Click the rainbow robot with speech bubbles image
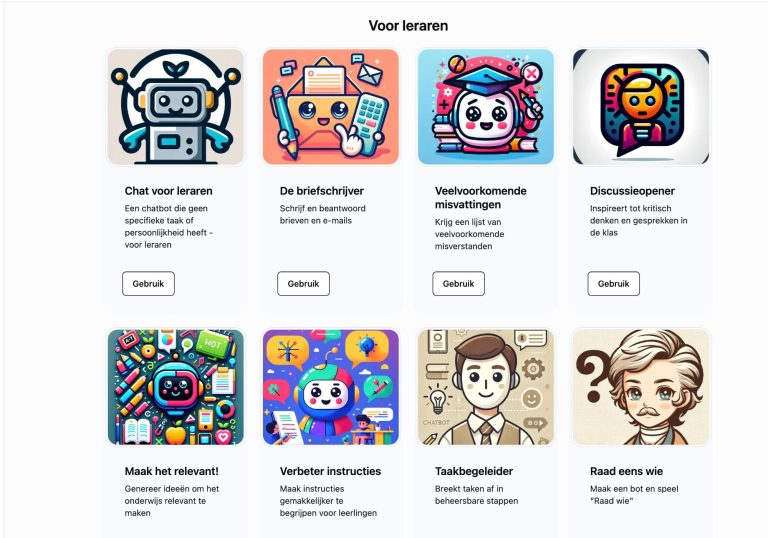 (x=331, y=387)
